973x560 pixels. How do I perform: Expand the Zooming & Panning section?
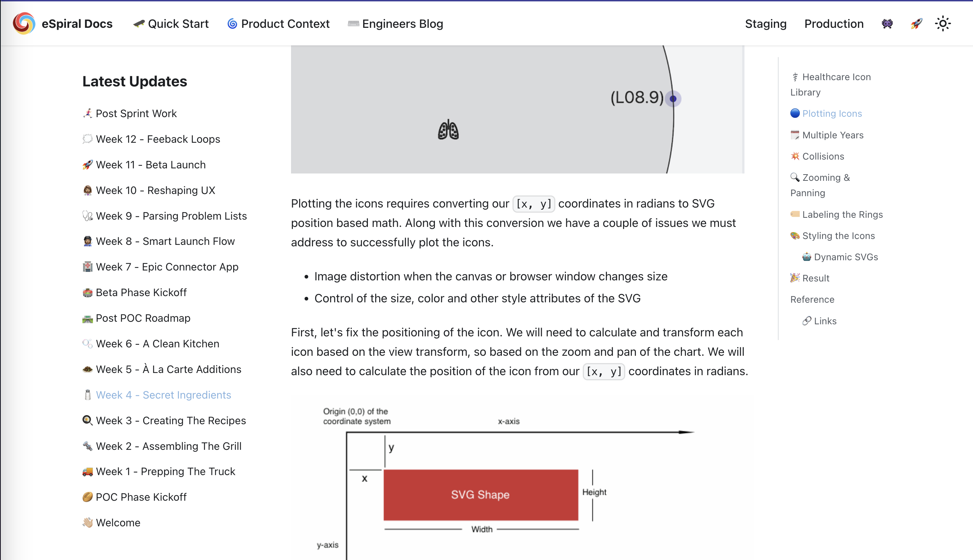coord(820,185)
